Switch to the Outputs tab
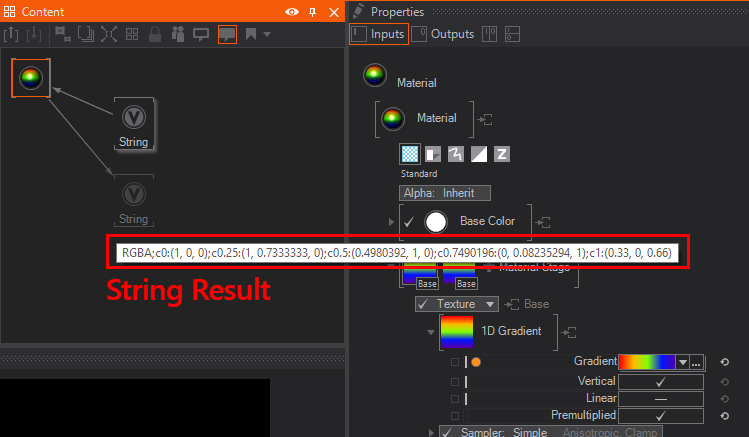 click(x=444, y=34)
